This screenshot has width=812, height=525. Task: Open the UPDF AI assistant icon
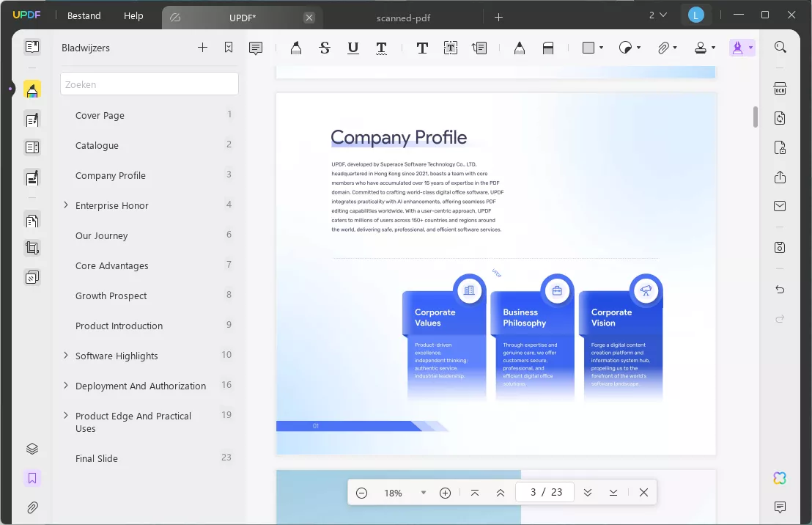click(x=780, y=478)
